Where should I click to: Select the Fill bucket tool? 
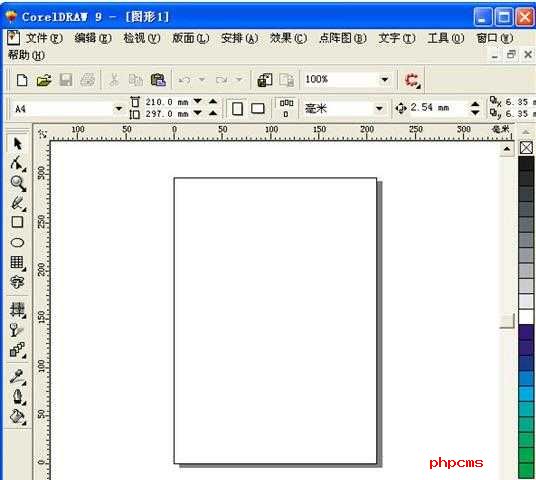coord(17,417)
